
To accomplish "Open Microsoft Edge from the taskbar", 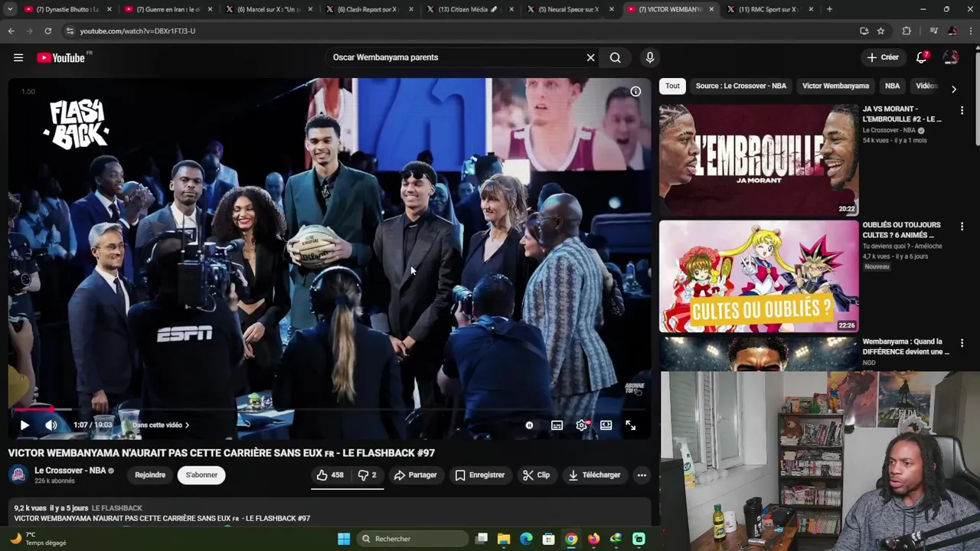I will pos(526,539).
